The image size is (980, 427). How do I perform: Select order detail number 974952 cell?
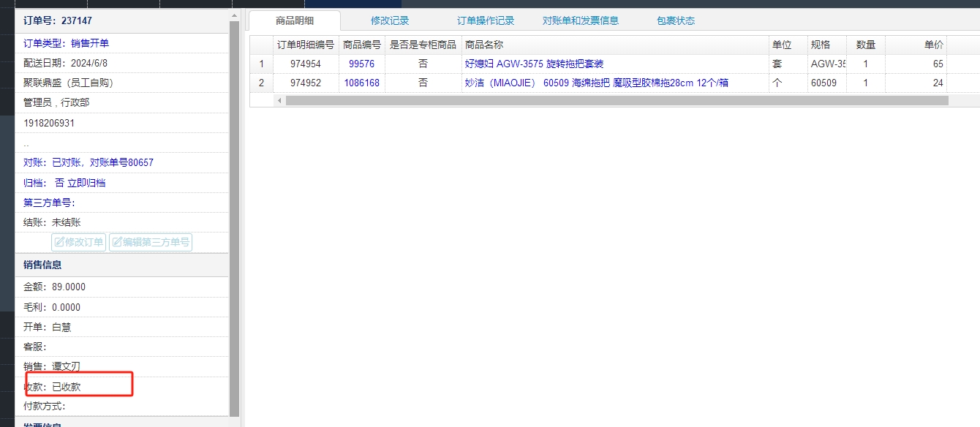(x=306, y=83)
